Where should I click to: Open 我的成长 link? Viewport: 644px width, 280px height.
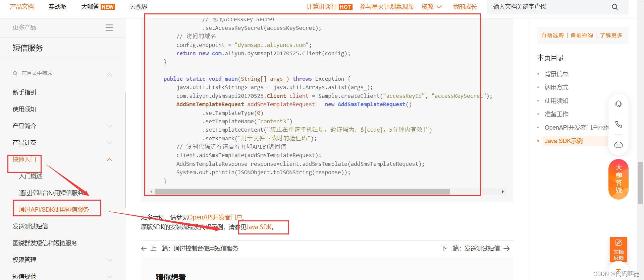click(465, 7)
